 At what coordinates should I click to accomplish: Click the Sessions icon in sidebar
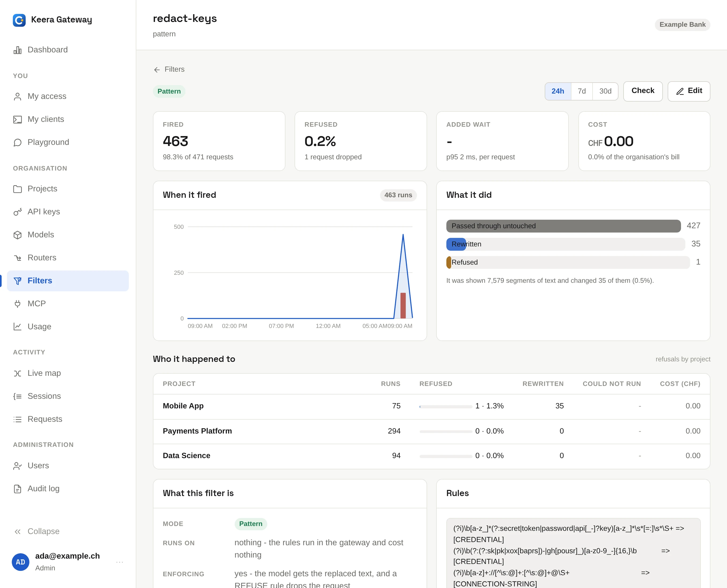pyautogui.click(x=18, y=396)
